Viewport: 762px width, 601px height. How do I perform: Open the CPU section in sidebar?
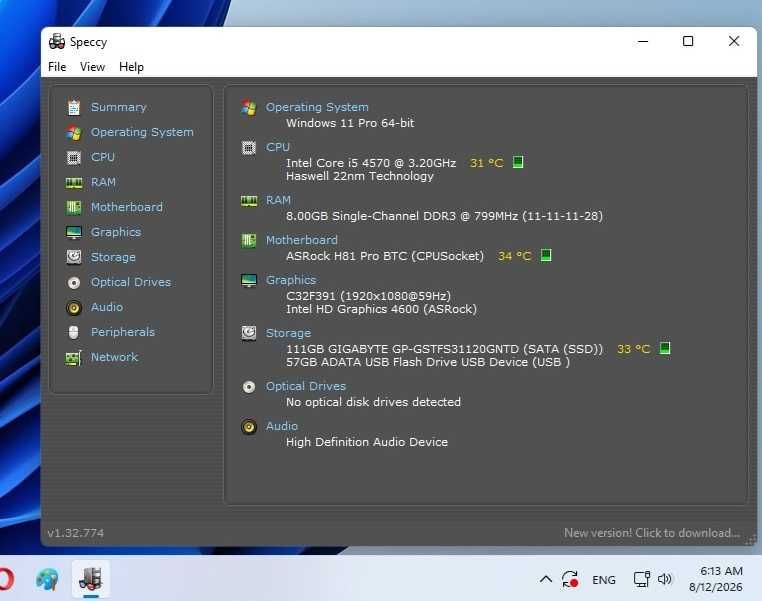click(103, 157)
